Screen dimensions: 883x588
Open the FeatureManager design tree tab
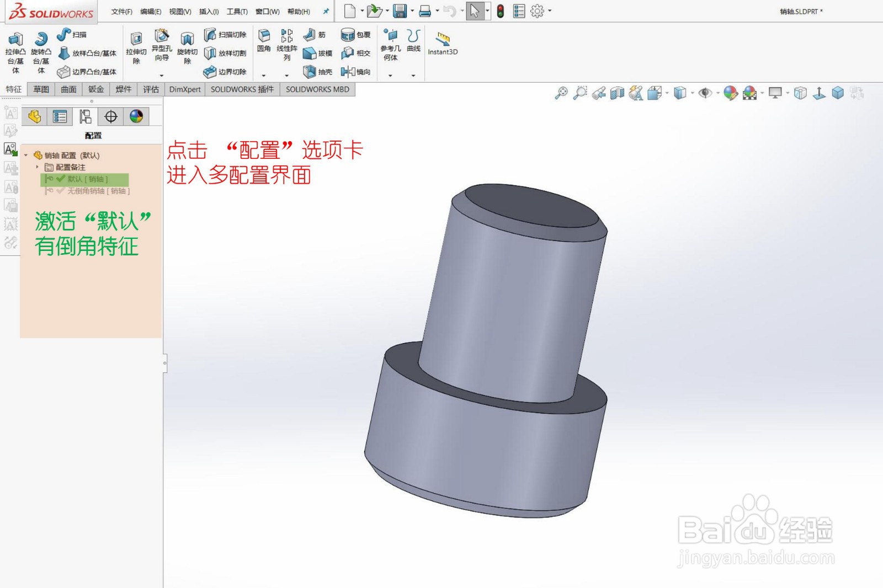click(x=35, y=116)
